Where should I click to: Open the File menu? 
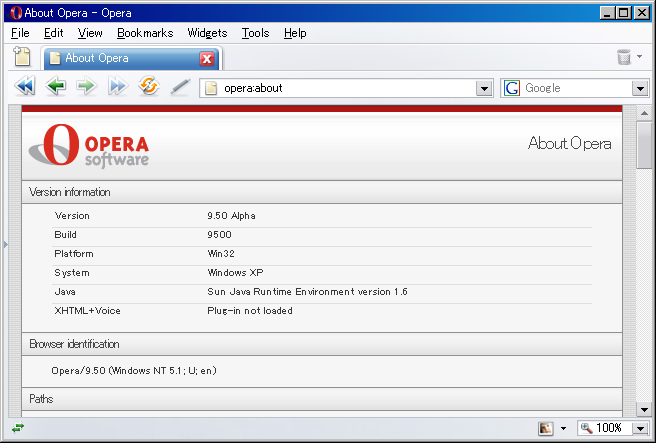point(20,33)
